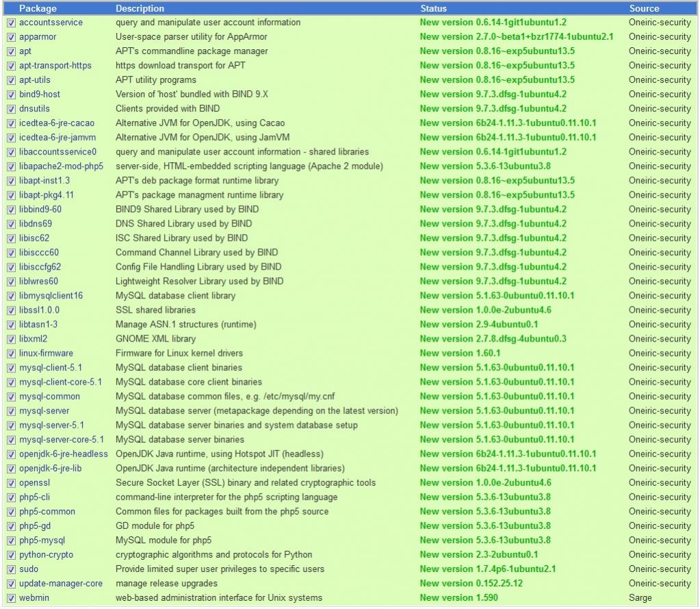
Task: Click the Package column header
Action: click(x=38, y=8)
